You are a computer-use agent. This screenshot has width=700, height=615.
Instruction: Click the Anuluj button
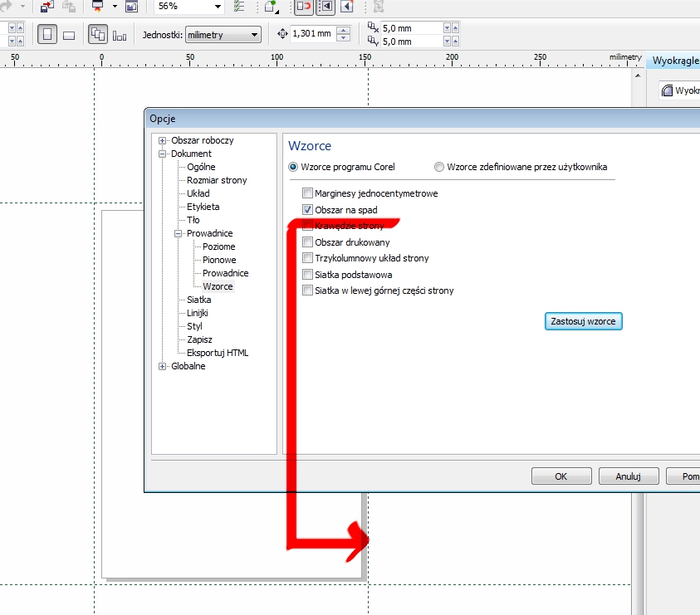628,476
